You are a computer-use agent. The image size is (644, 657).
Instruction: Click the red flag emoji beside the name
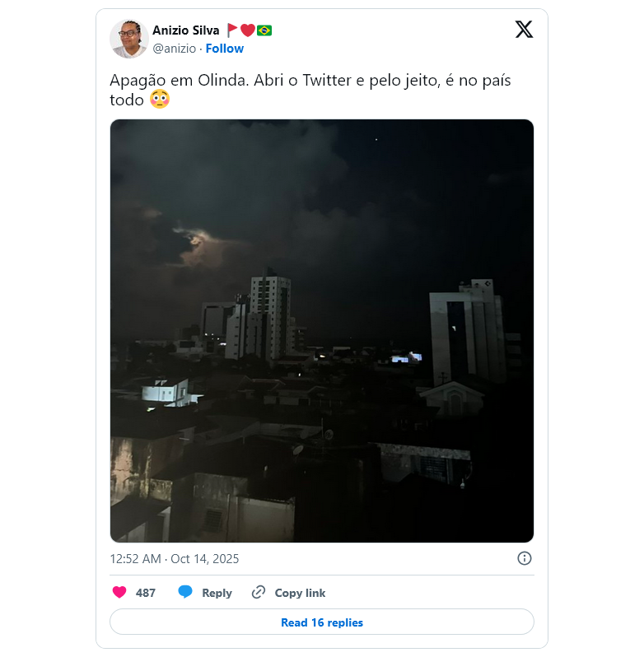coord(233,30)
